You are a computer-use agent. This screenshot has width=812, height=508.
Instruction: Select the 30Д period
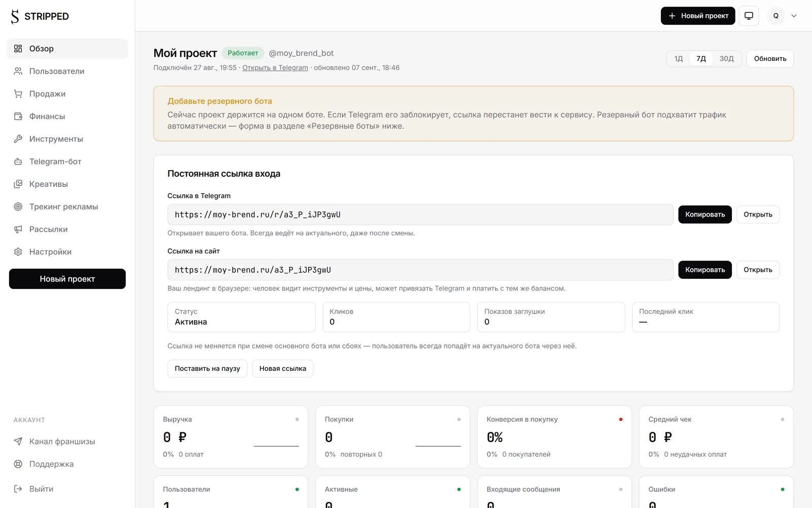[x=726, y=58]
